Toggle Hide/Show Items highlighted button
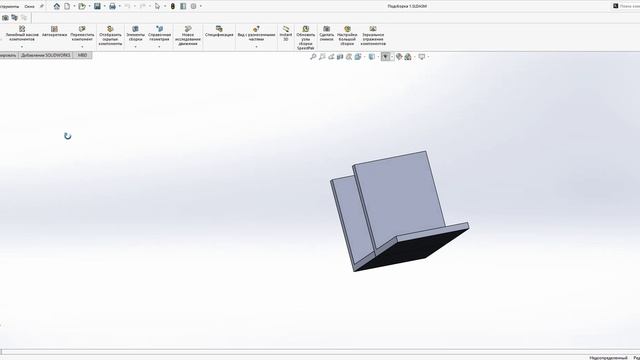 [386, 57]
